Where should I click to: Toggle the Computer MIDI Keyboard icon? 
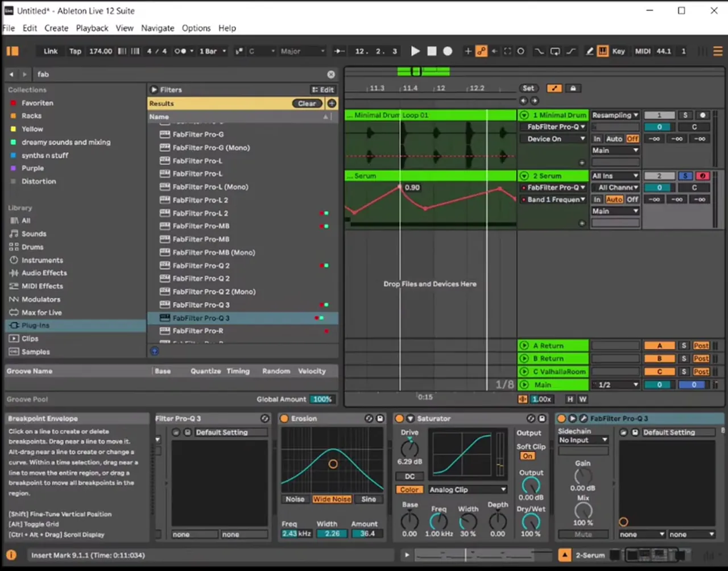603,51
